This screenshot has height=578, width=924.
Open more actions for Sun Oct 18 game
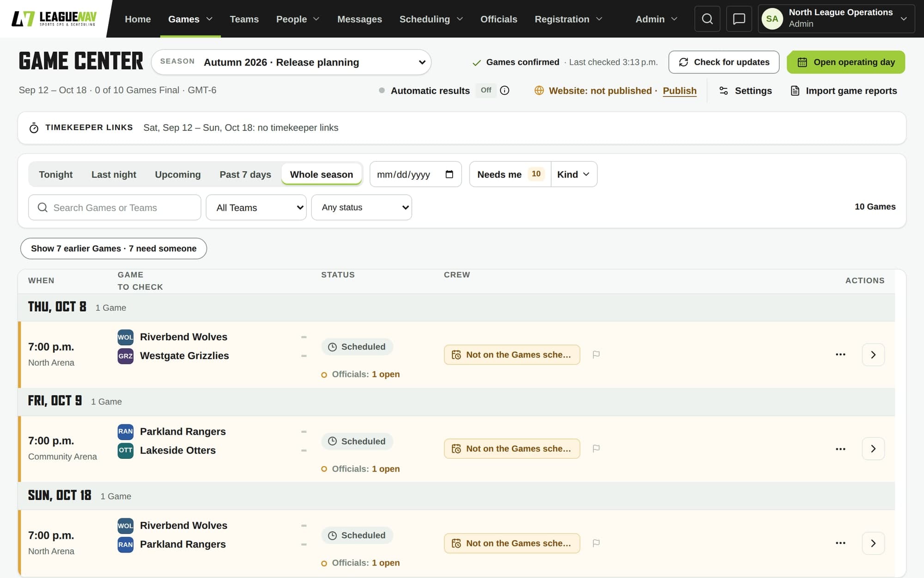pyautogui.click(x=840, y=543)
